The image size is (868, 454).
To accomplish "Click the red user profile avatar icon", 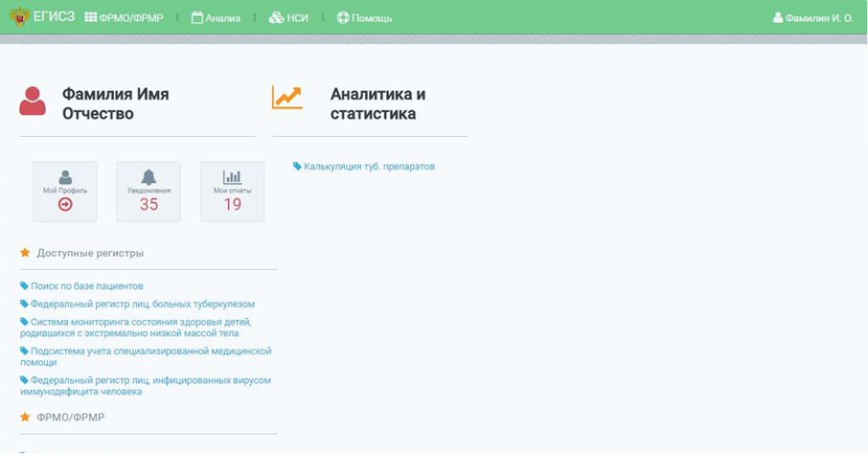I will point(33,102).
